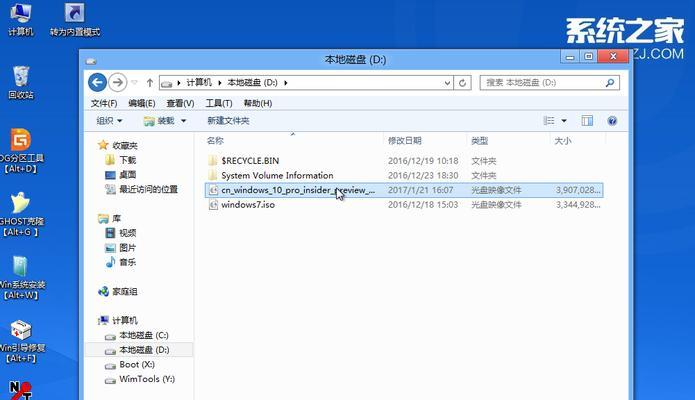Sort by 大小 column header
The width and height of the screenshot is (695, 400).
[x=562, y=141]
